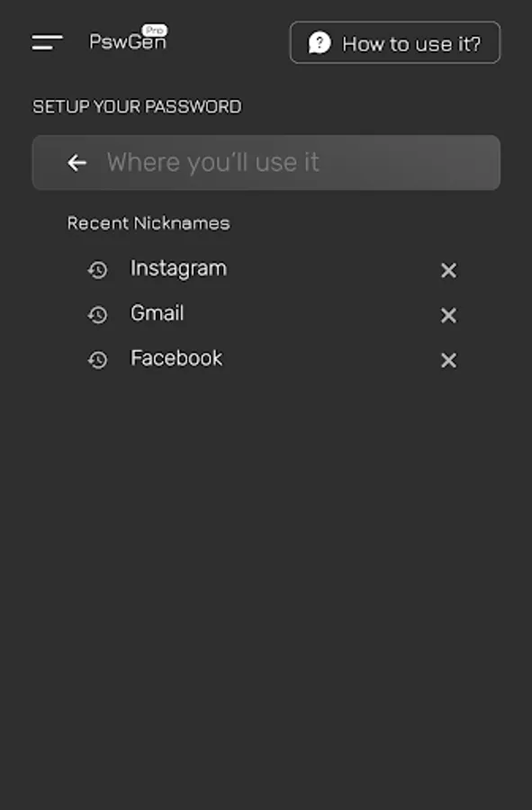Open the hamburger navigation menu
532x810 pixels.
click(47, 41)
